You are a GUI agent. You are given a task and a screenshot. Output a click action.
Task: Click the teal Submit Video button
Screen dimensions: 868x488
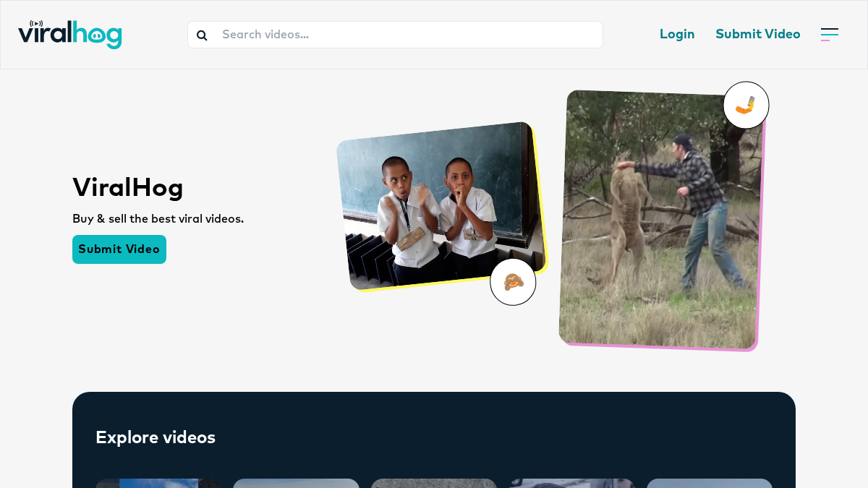pos(119,249)
